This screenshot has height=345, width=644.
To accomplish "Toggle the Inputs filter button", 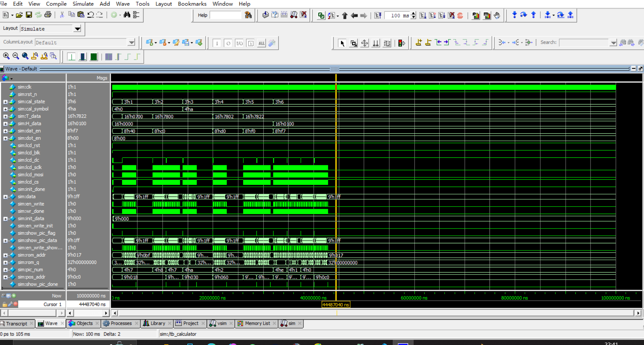I will pos(217,43).
